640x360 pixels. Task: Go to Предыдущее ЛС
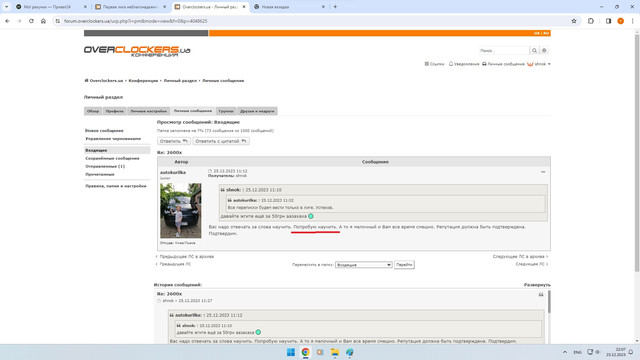(173, 264)
